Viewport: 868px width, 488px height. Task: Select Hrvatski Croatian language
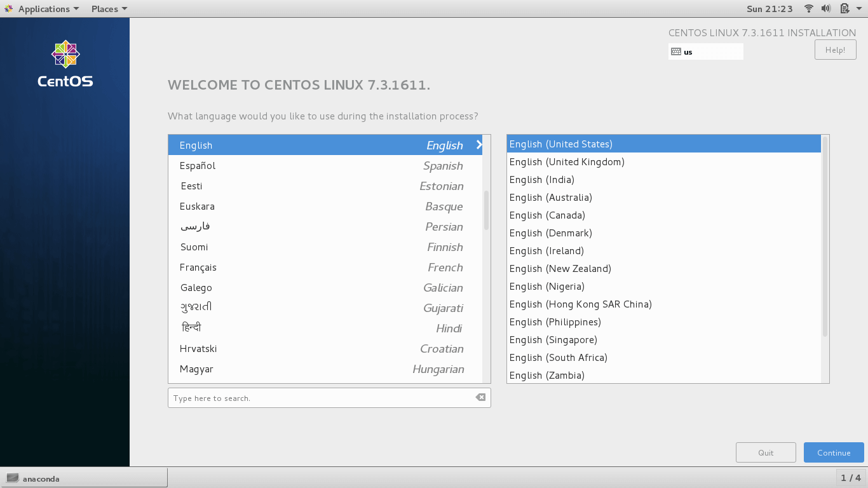tap(325, 348)
